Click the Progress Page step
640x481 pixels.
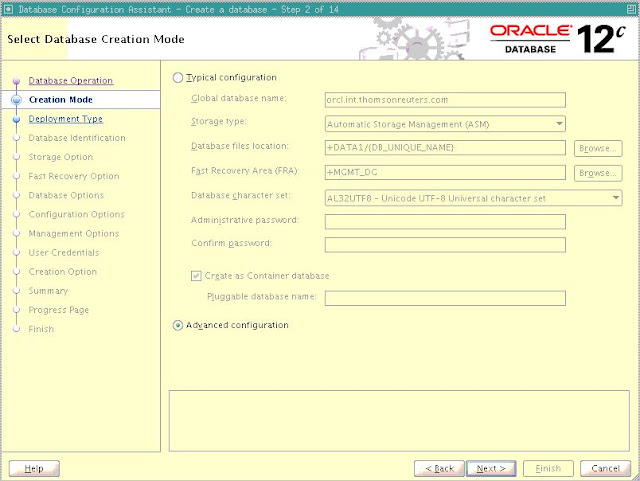click(58, 310)
